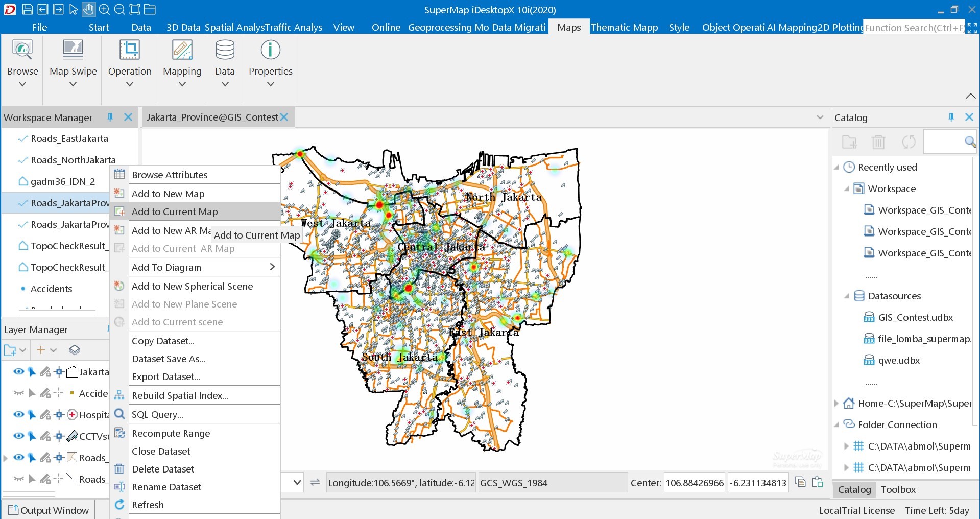Show the Accidents layer with closed-eye icon

coord(18,393)
